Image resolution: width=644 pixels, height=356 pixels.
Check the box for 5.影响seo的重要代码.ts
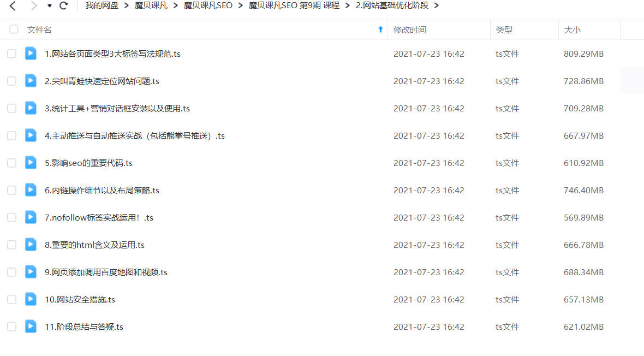pos(12,163)
